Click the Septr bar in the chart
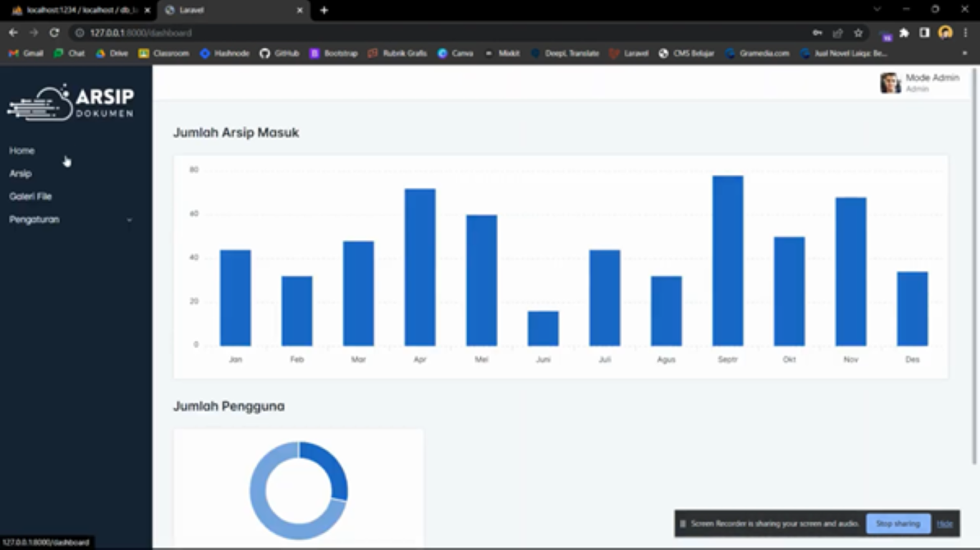 point(727,261)
